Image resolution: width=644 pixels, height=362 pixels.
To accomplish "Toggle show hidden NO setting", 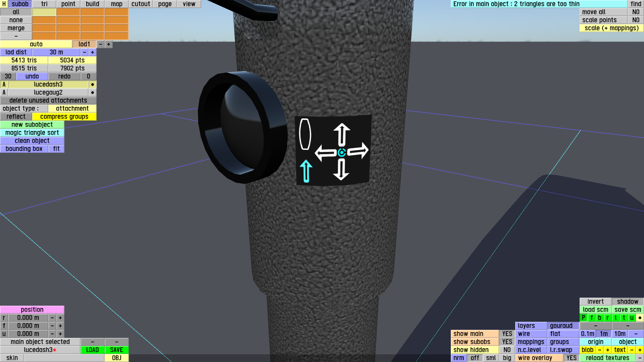I will click(507, 350).
